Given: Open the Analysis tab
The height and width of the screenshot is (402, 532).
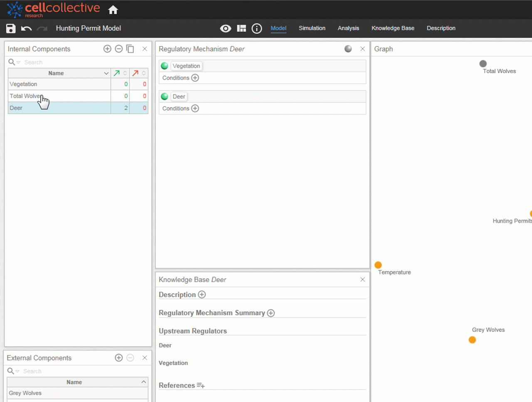Looking at the screenshot, I should coord(348,28).
